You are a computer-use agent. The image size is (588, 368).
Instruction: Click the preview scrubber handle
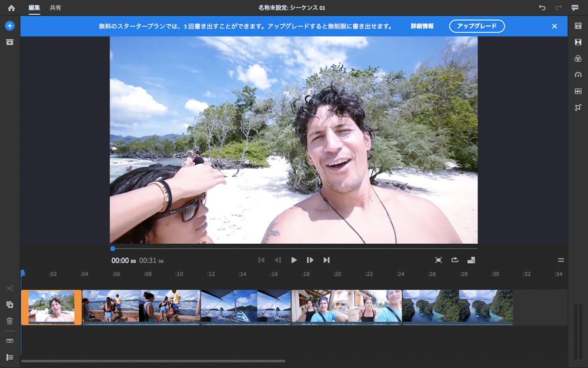pyautogui.click(x=112, y=248)
